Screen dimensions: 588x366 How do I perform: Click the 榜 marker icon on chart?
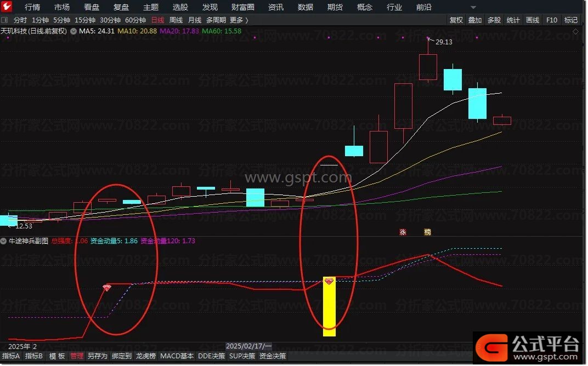click(428, 233)
